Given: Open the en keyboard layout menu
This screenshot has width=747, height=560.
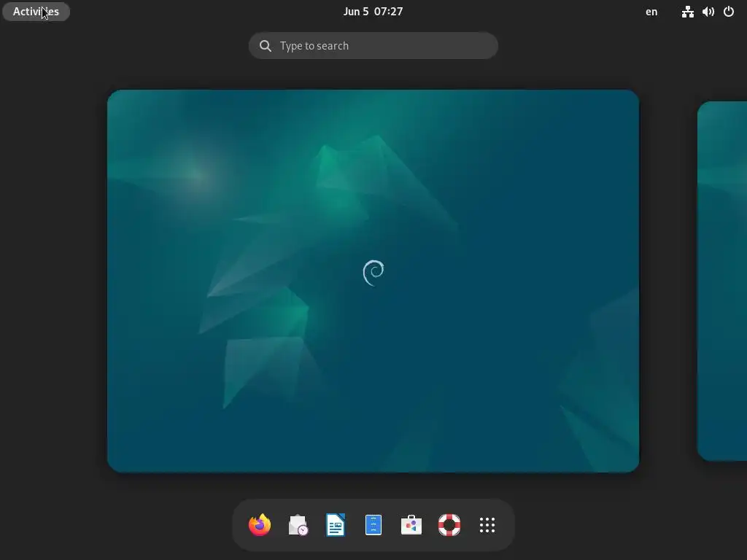Looking at the screenshot, I should pyautogui.click(x=651, y=12).
